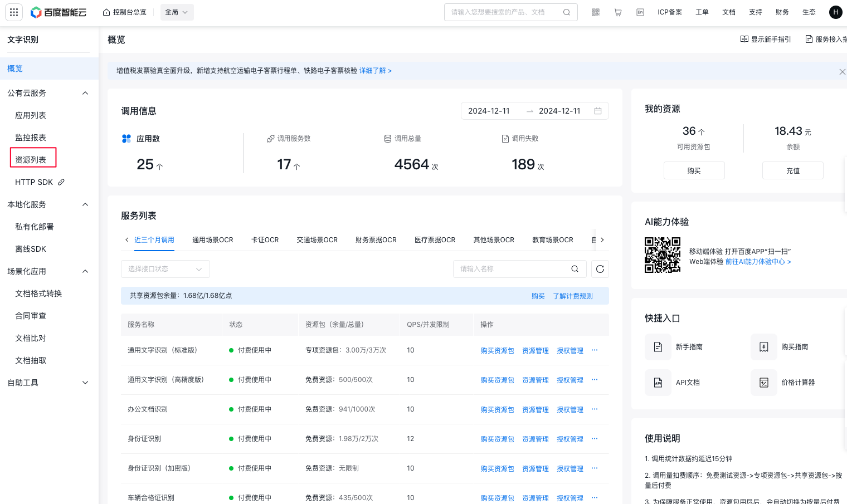Click 授权管理 for 办公文档识别

tap(570, 409)
